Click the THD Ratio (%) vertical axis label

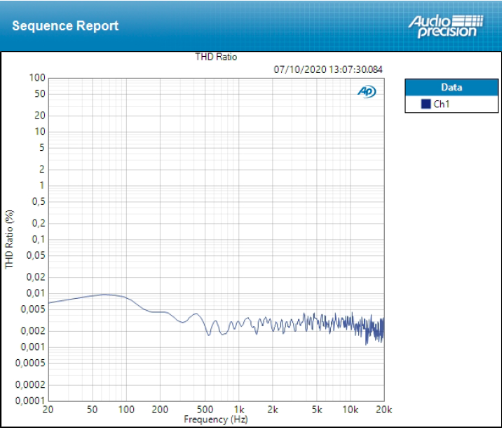[10, 239]
